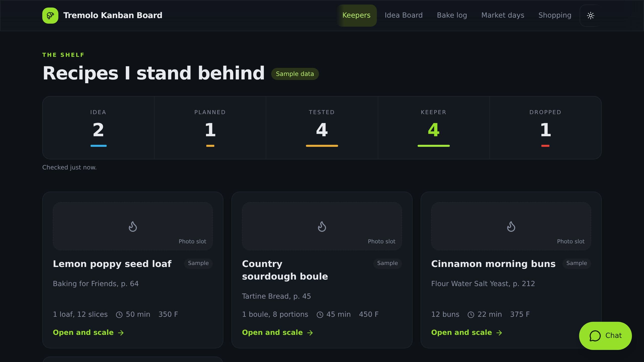Go to Market days tab
The image size is (644, 362).
point(503,15)
